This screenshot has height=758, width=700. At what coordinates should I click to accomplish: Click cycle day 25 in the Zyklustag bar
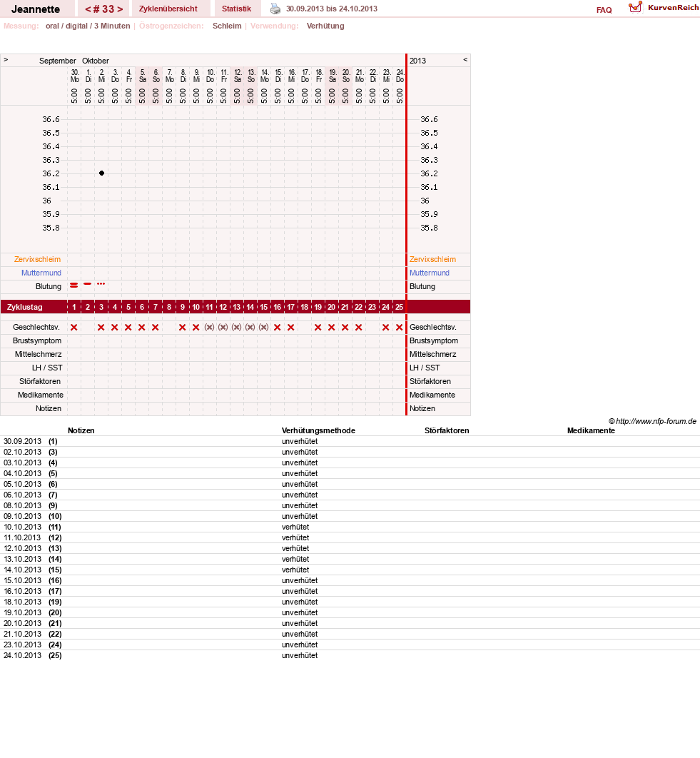pos(400,307)
